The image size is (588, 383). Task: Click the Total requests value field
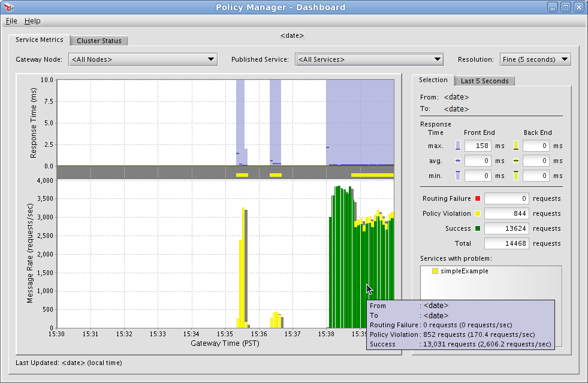tap(506, 243)
